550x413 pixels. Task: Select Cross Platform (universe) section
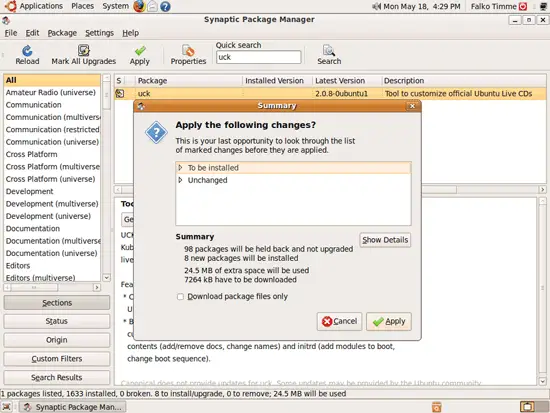[52, 179]
